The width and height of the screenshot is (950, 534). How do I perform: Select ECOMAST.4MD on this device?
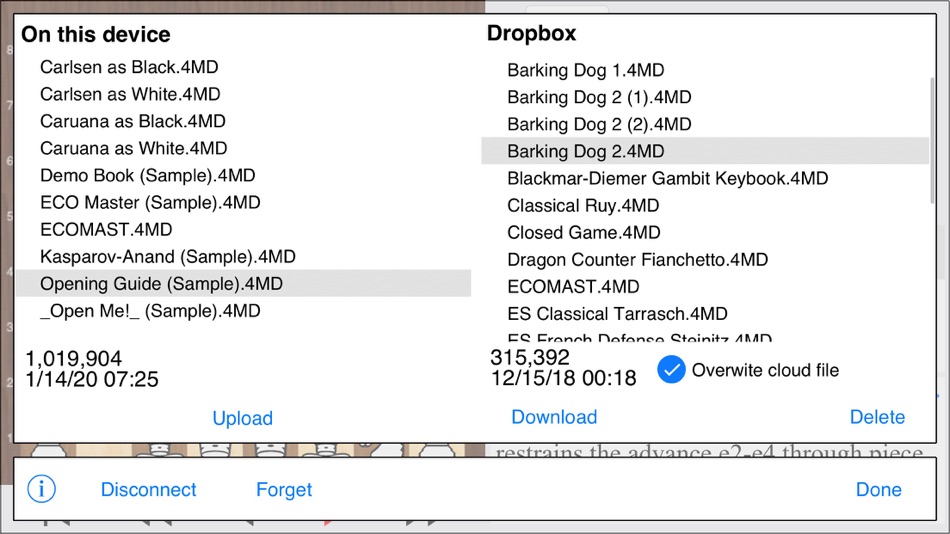pyautogui.click(x=244, y=229)
